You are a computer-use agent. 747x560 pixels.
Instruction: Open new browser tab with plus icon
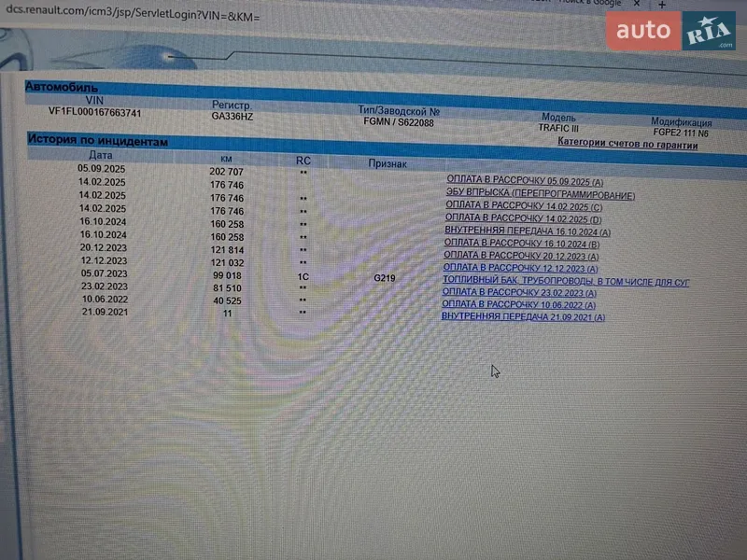(662, 5)
